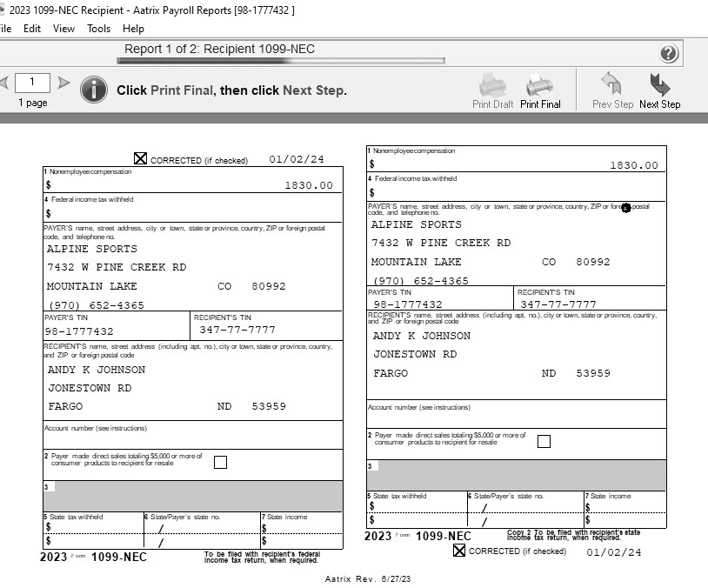Click phone (970) 652-4365 on federal copy
The height and width of the screenshot is (588, 708).
(97, 305)
